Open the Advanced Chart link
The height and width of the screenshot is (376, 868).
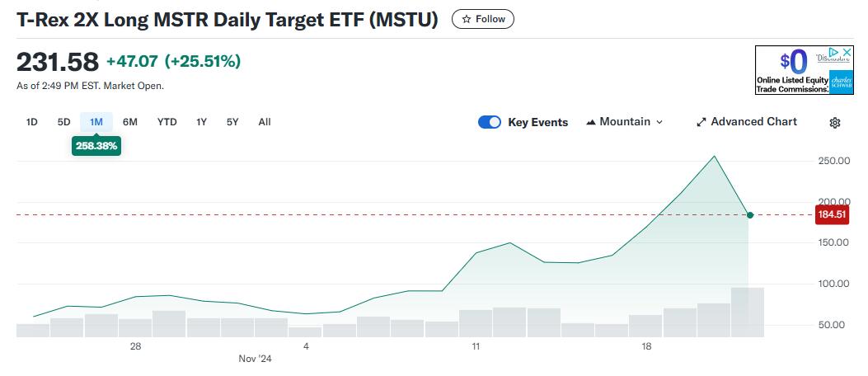tap(753, 122)
